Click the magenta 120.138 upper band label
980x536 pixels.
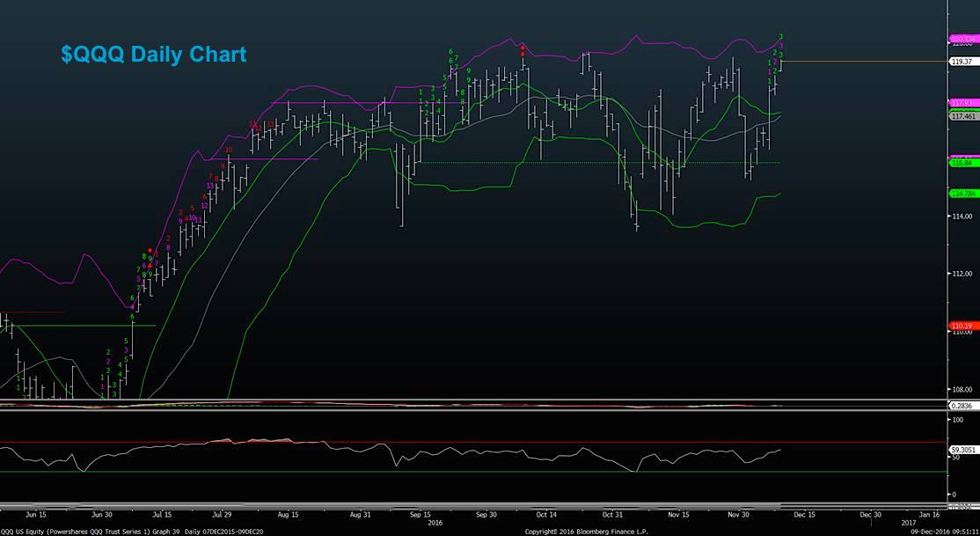(964, 39)
